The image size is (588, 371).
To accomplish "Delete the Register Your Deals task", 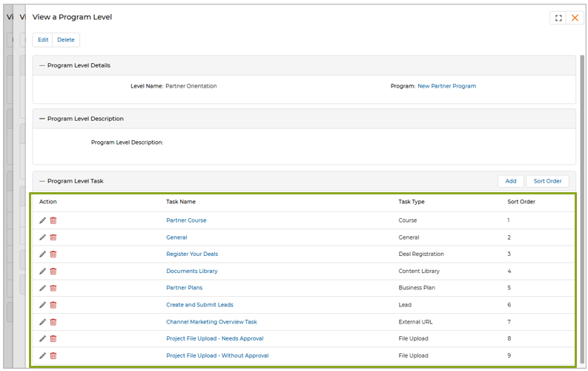I will coord(53,255).
